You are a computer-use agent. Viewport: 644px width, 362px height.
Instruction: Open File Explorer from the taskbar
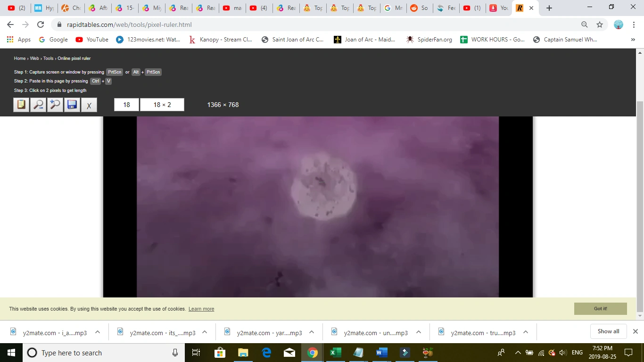243,353
